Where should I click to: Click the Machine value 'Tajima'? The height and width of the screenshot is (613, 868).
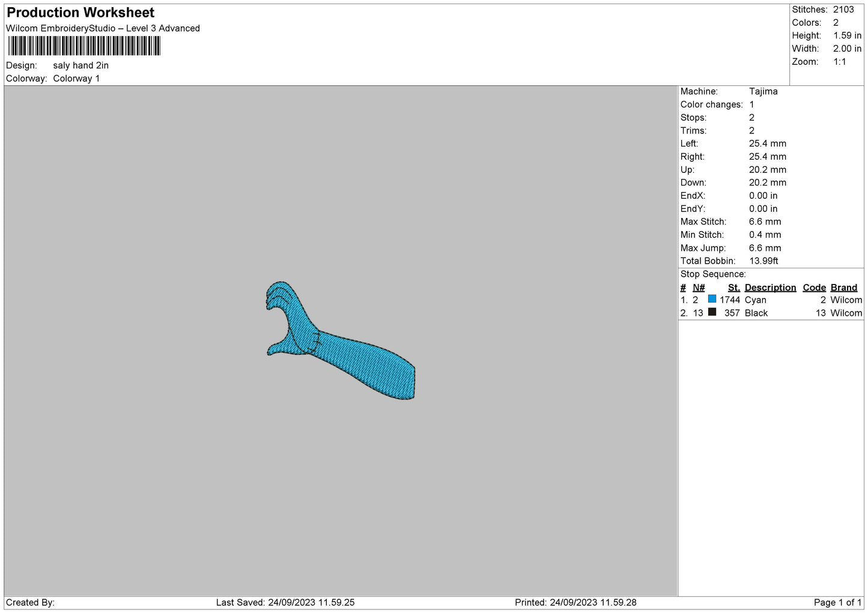click(763, 91)
